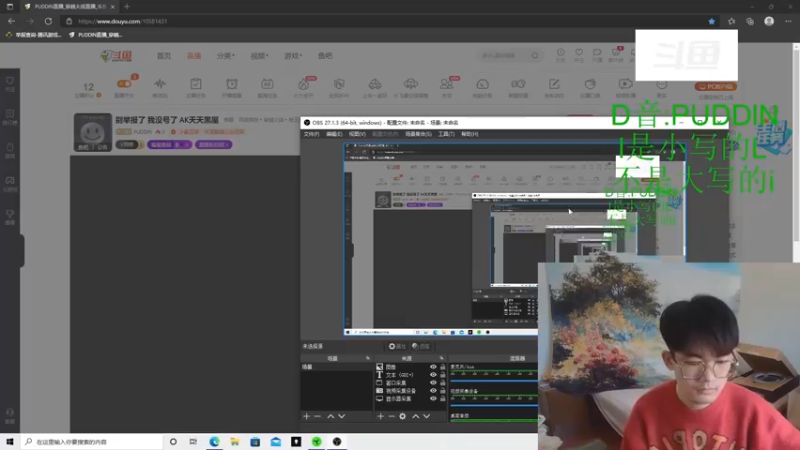This screenshot has height=450, width=800.
Task: Open source properties gear below sources list
Action: (403, 416)
